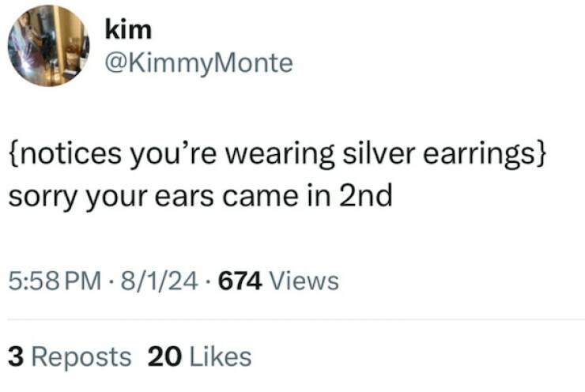
Task: Open the "674 Views" analytics
Action: pyautogui.click(x=278, y=281)
